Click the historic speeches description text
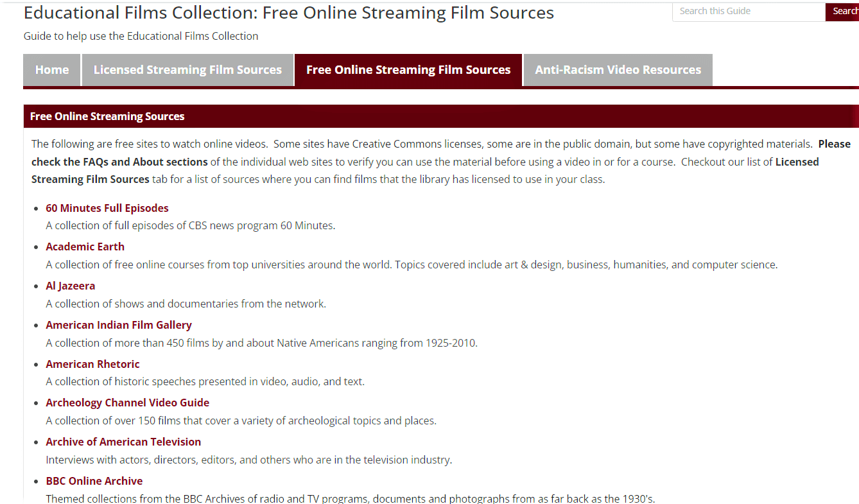859x504 pixels. 205,381
